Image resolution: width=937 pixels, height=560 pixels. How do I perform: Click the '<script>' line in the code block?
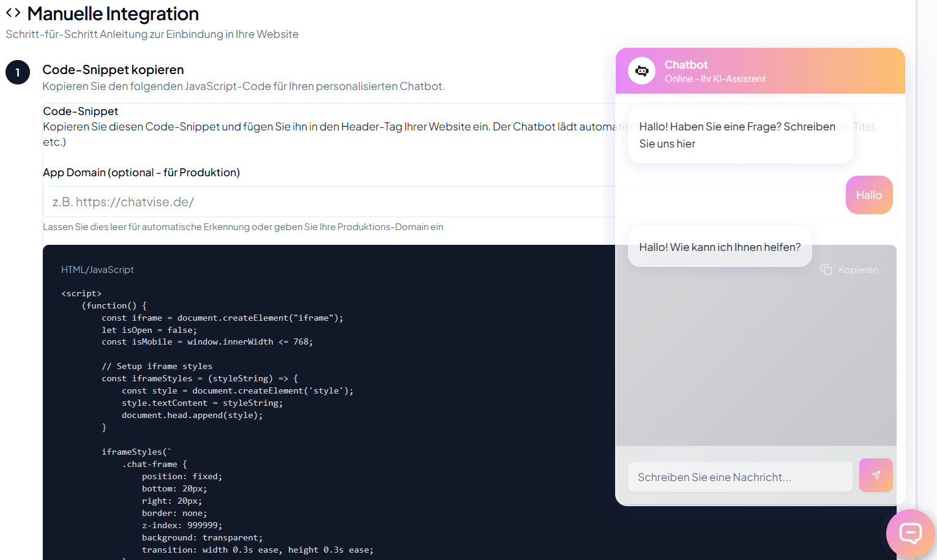[81, 294]
